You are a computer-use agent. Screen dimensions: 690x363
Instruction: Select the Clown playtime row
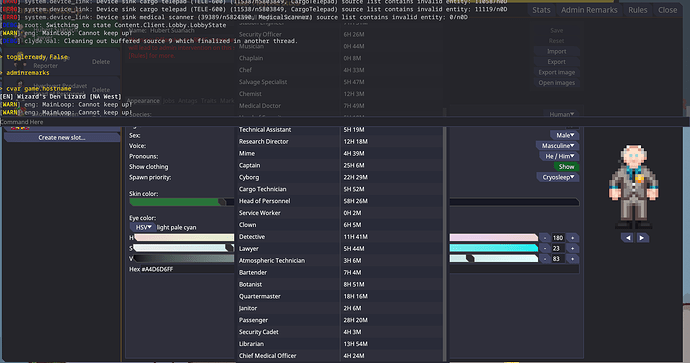pos(339,225)
